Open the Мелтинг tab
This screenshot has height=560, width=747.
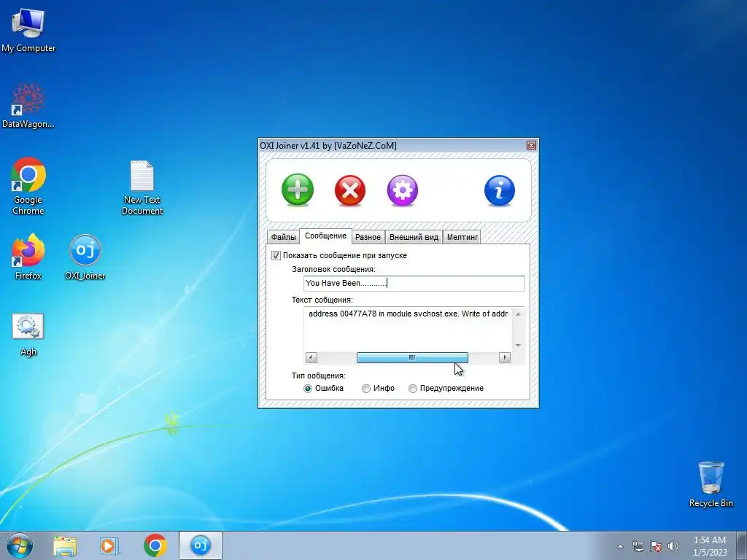point(462,237)
